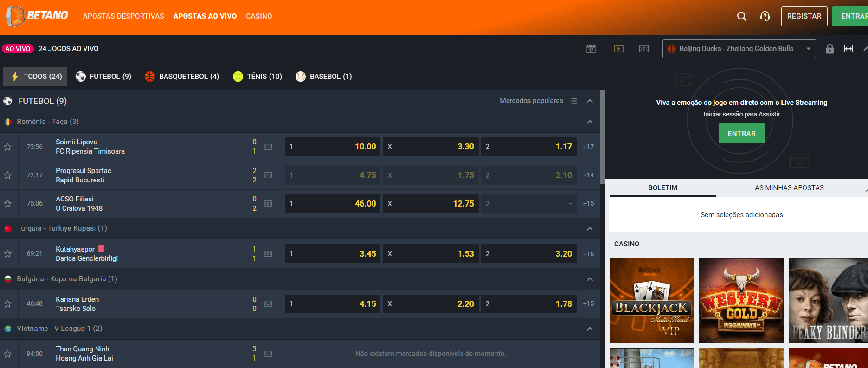This screenshot has height=368, width=868.
Task: Switch to As Minhas Apostas tab
Action: click(x=789, y=188)
